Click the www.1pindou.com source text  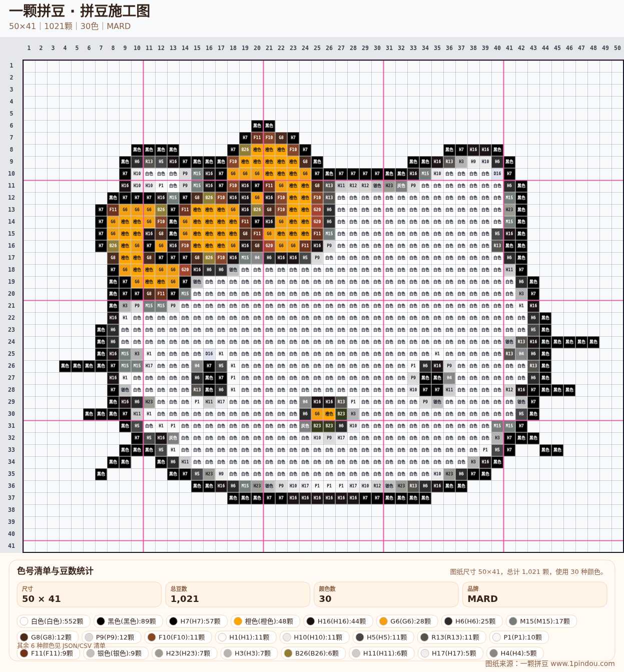click(x=582, y=663)
